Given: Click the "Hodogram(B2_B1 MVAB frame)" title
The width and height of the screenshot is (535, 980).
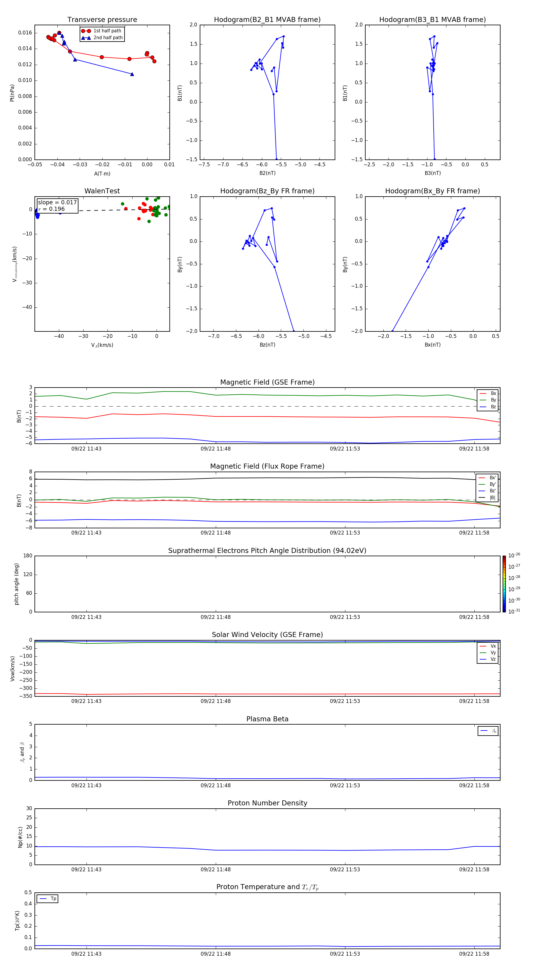Looking at the screenshot, I should pyautogui.click(x=267, y=19).
